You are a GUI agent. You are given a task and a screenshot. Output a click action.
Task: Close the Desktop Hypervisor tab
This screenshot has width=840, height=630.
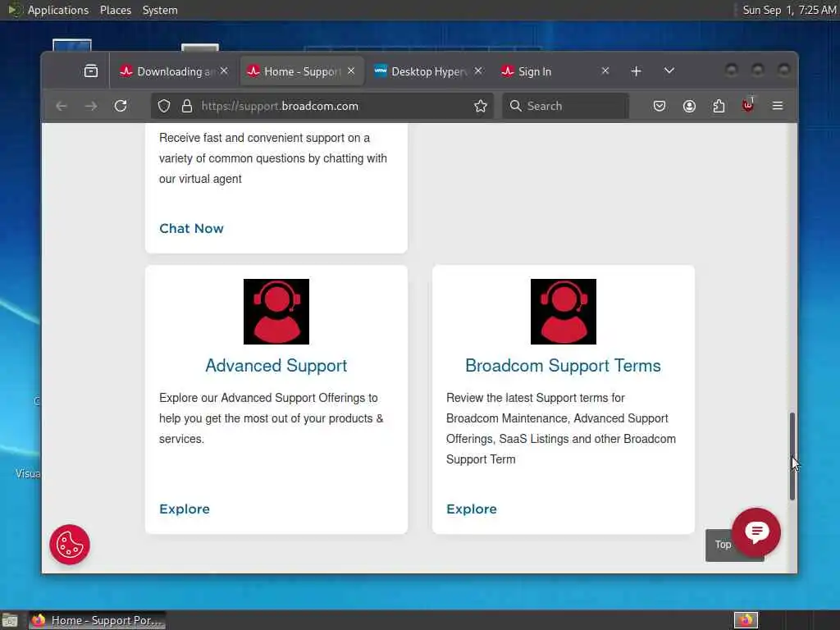click(x=478, y=71)
